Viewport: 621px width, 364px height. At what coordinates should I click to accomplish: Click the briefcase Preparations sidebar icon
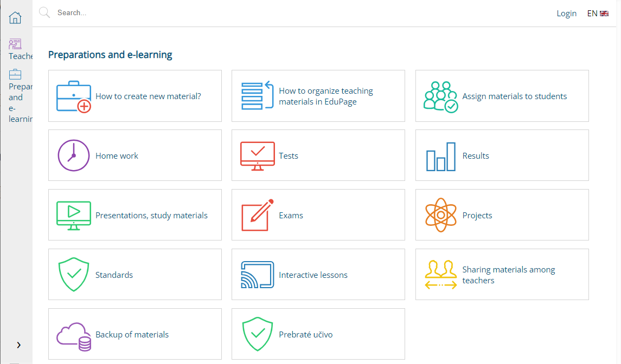[15, 74]
